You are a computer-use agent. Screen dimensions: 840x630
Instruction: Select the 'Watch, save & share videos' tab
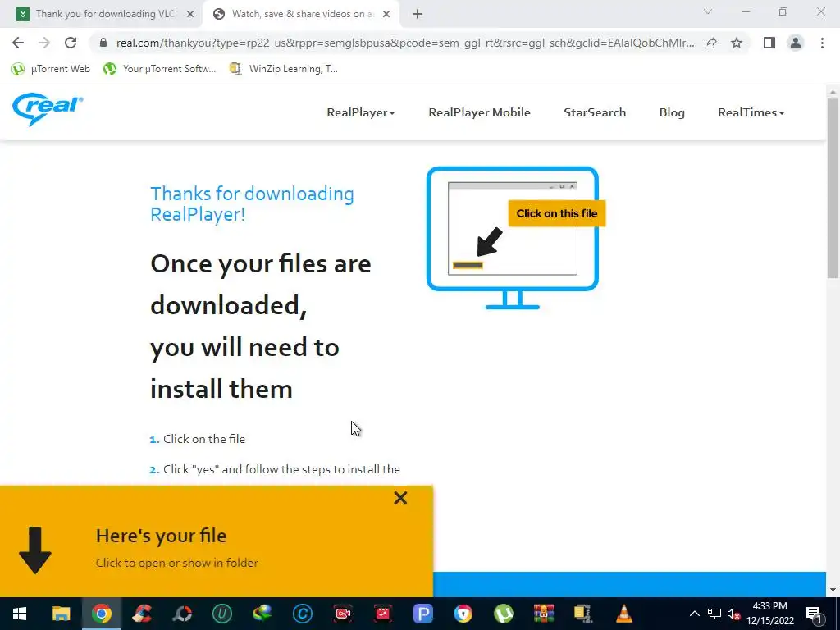tap(302, 14)
